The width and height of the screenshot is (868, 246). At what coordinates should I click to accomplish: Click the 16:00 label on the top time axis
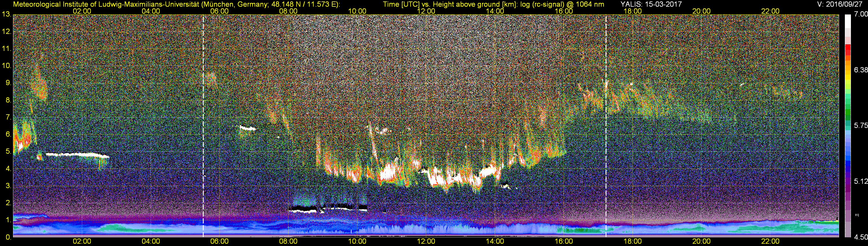coord(564,11)
